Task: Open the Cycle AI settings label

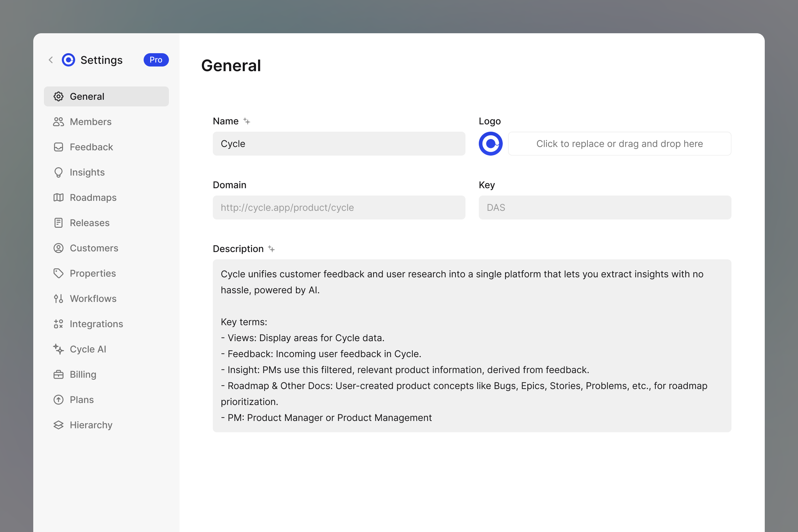Action: 88,349
